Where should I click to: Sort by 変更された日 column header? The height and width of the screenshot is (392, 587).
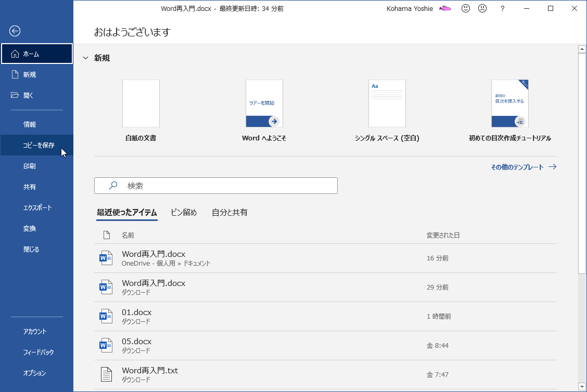click(443, 236)
